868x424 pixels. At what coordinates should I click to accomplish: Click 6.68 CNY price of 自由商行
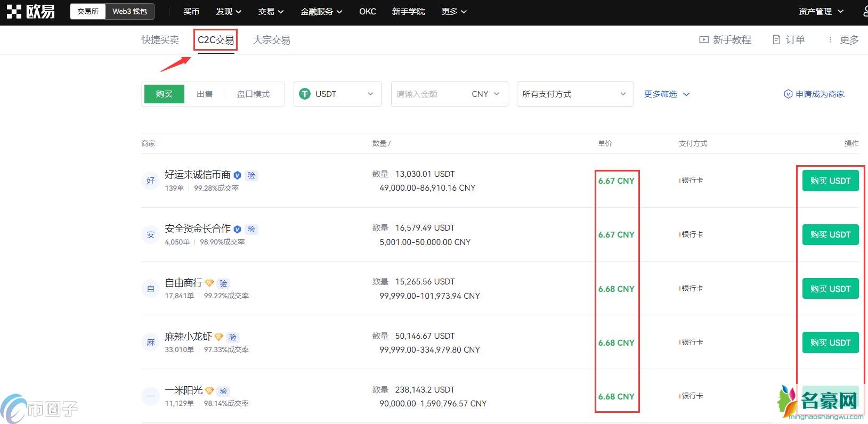click(616, 289)
